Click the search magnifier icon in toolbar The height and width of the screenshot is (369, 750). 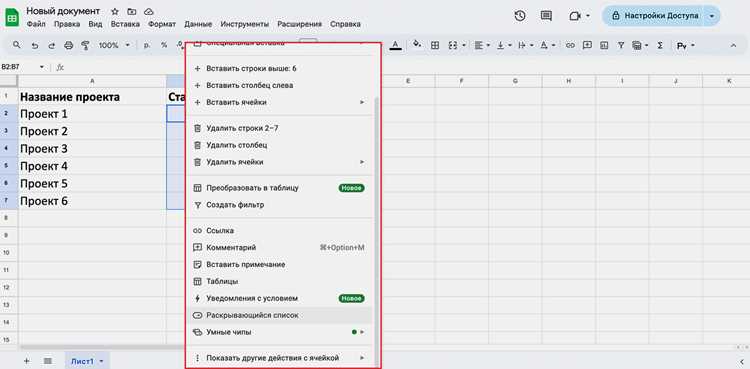point(17,45)
